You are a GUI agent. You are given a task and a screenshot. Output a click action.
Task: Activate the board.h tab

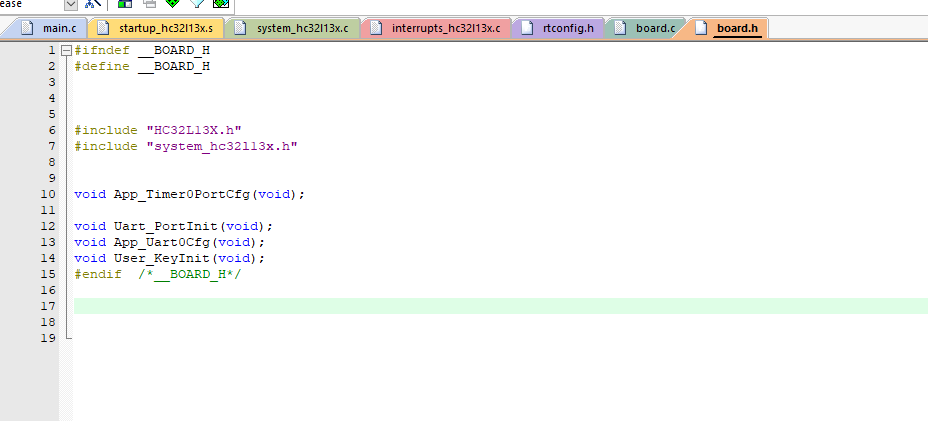point(729,28)
